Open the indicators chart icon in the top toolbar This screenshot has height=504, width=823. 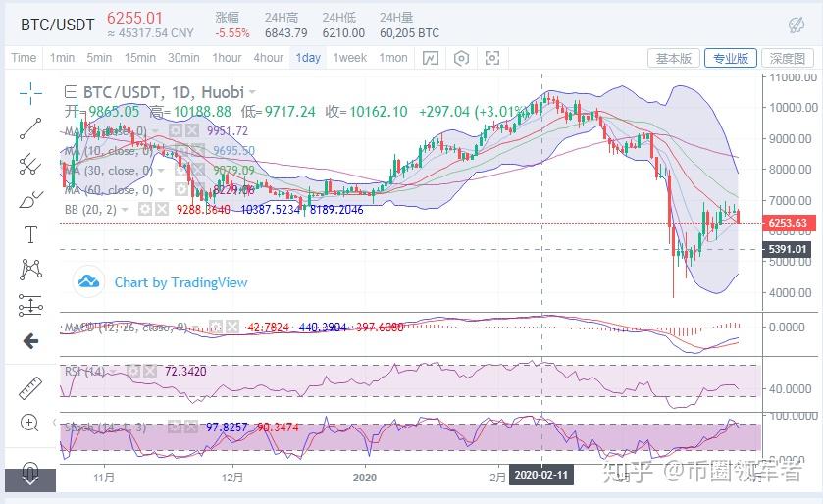(x=431, y=58)
